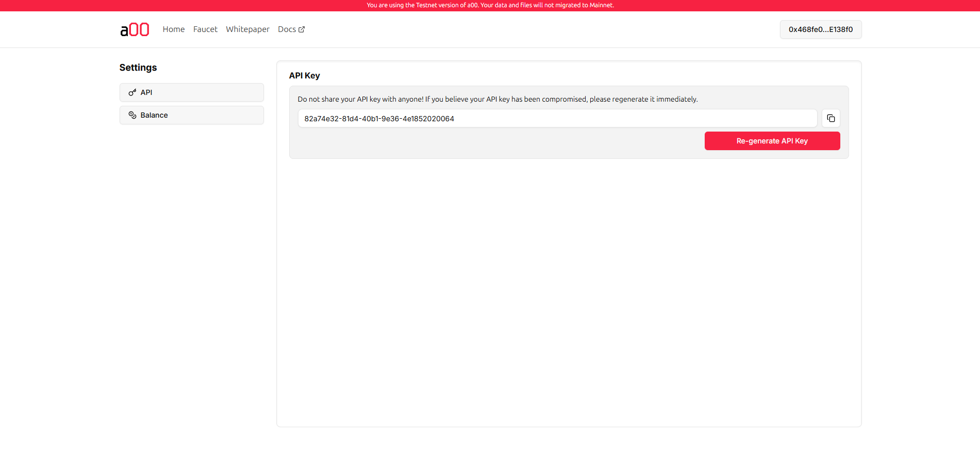Copy the API key with the copy icon

point(830,118)
